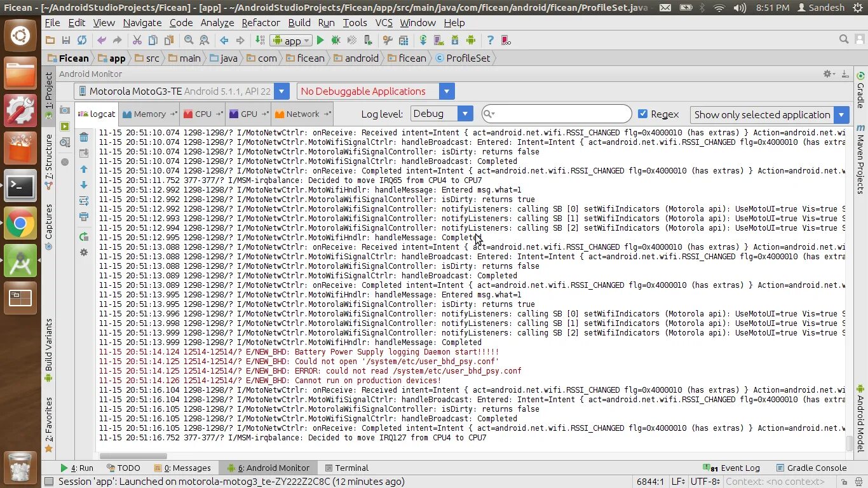Image resolution: width=868 pixels, height=488 pixels.
Task: Open the 1: Project side tab
Action: click(49, 95)
